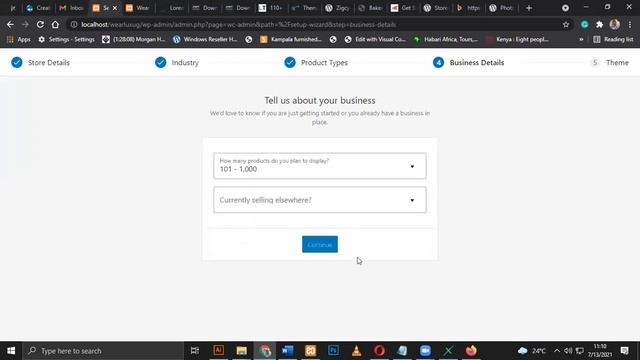Switch to the Gmail Inbox tab
This screenshot has width=640, height=360.
coord(71,8)
